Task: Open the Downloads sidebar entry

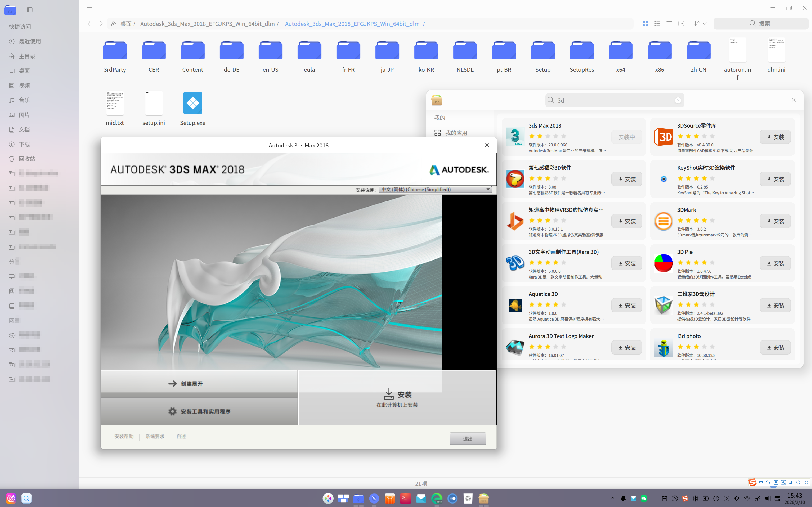Action: [x=24, y=144]
